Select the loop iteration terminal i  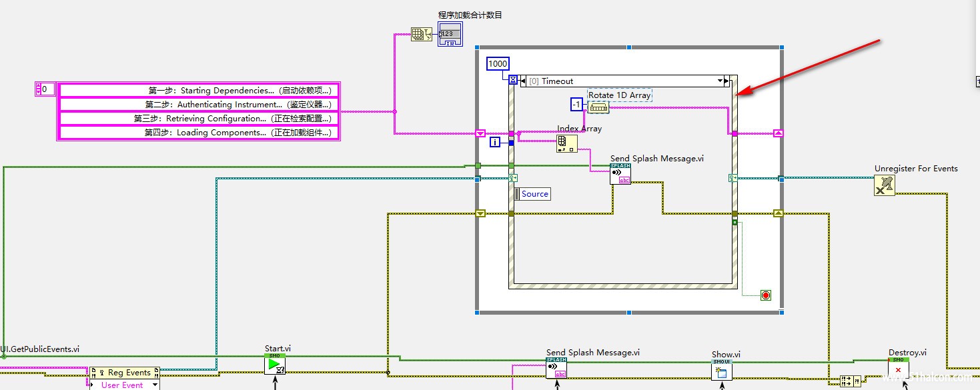click(495, 142)
